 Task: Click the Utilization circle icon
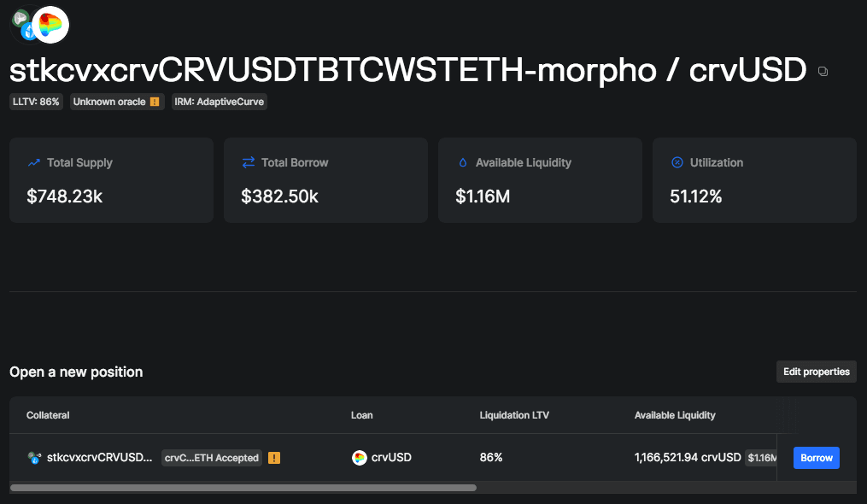pyautogui.click(x=677, y=162)
